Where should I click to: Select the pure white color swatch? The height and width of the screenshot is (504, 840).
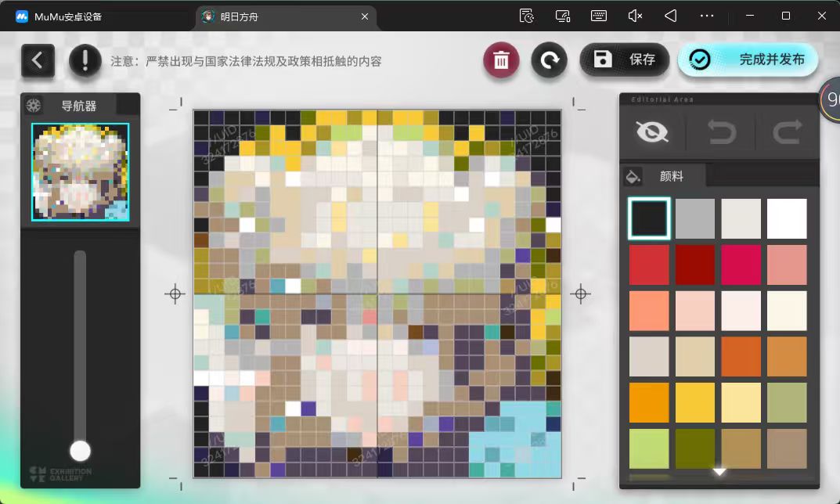[x=787, y=218]
